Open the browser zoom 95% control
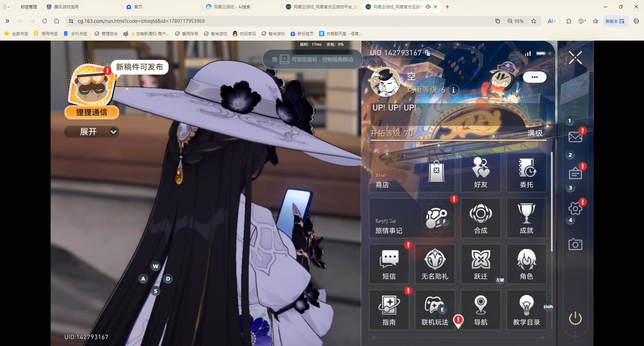Screen dimensions: 644x346 click(516, 21)
